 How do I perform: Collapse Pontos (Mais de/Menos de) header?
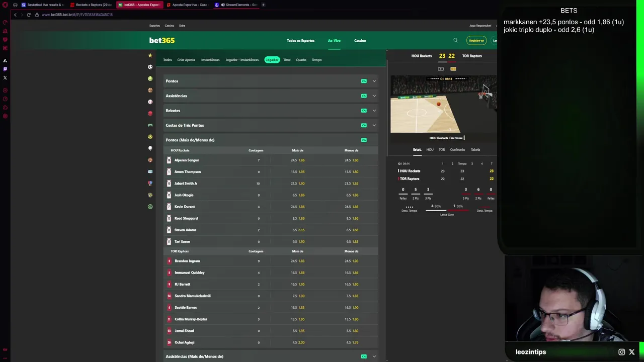coord(271,140)
